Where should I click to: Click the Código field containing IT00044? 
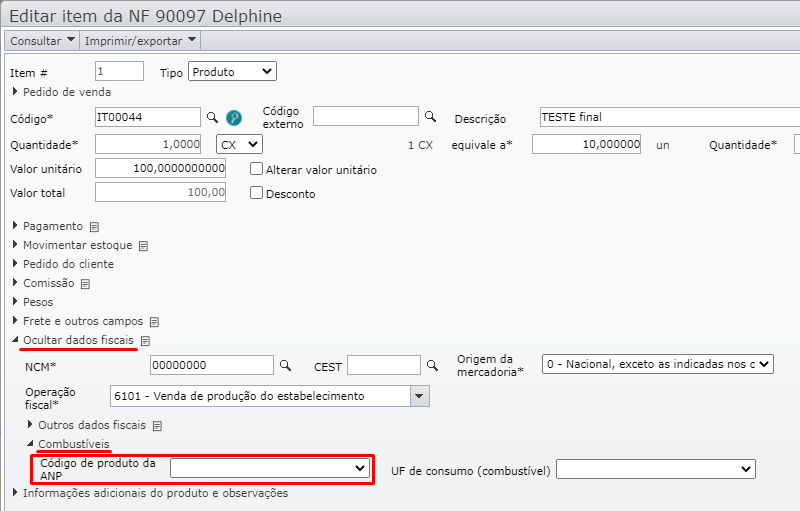tap(148, 117)
